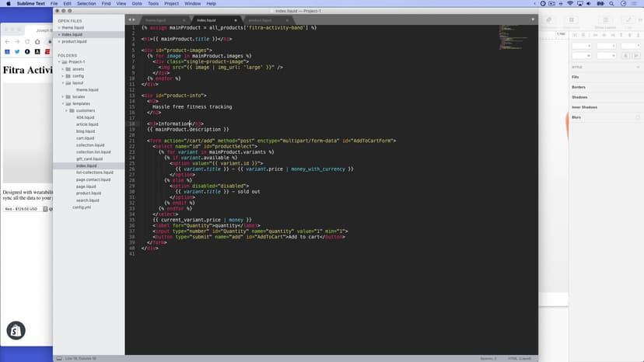Close the index.liquid tab
This screenshot has width=644, height=362.
(236, 19)
